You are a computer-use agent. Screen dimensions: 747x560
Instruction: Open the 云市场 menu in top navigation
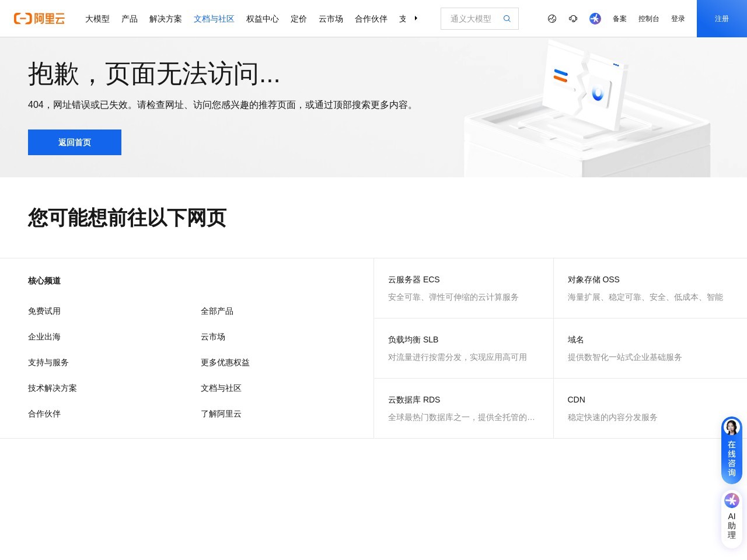click(x=331, y=19)
